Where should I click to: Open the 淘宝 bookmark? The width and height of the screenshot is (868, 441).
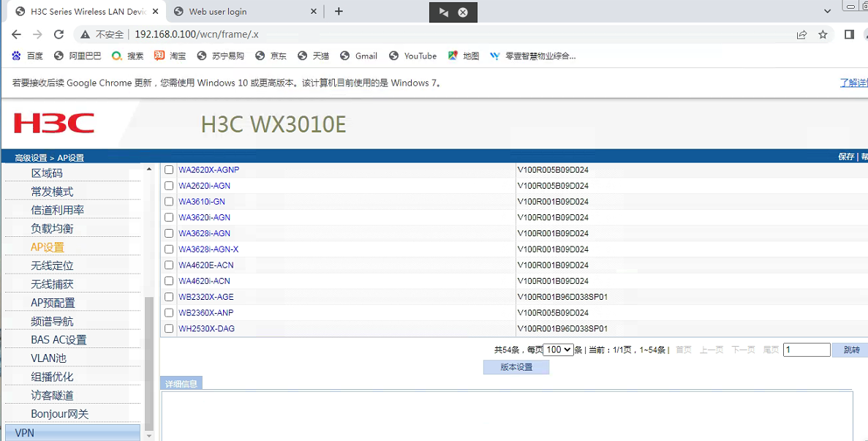click(170, 56)
